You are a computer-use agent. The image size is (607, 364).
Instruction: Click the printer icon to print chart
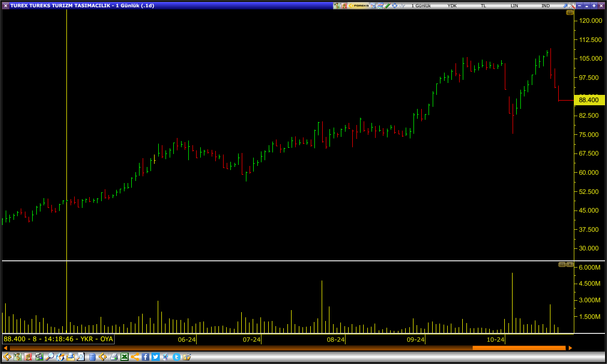(x=114, y=357)
